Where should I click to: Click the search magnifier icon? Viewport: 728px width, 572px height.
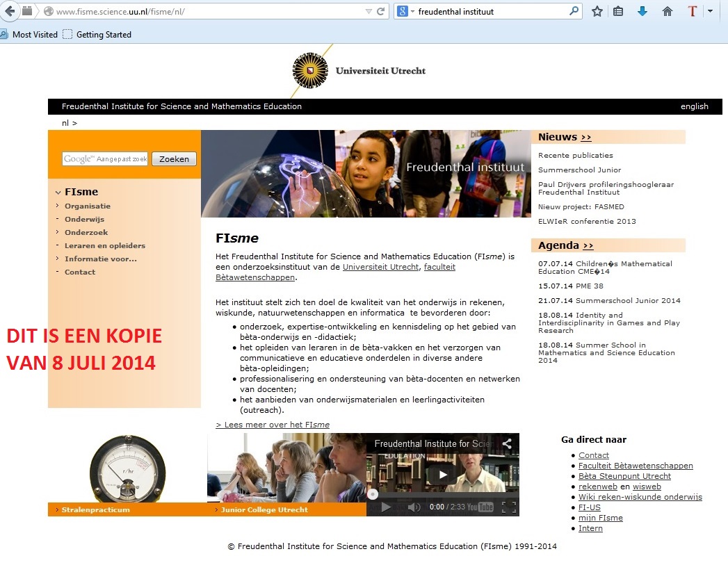click(574, 11)
